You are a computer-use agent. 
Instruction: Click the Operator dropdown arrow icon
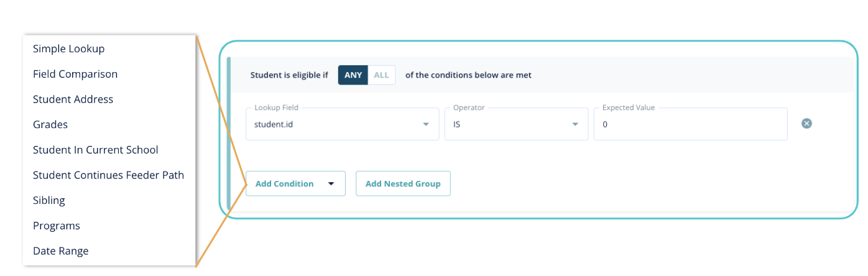click(x=575, y=124)
